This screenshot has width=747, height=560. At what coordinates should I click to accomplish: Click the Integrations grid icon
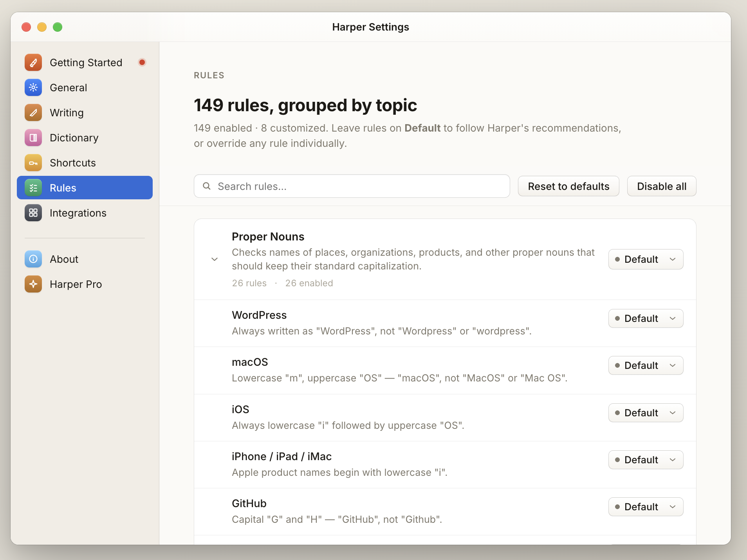pos(33,213)
